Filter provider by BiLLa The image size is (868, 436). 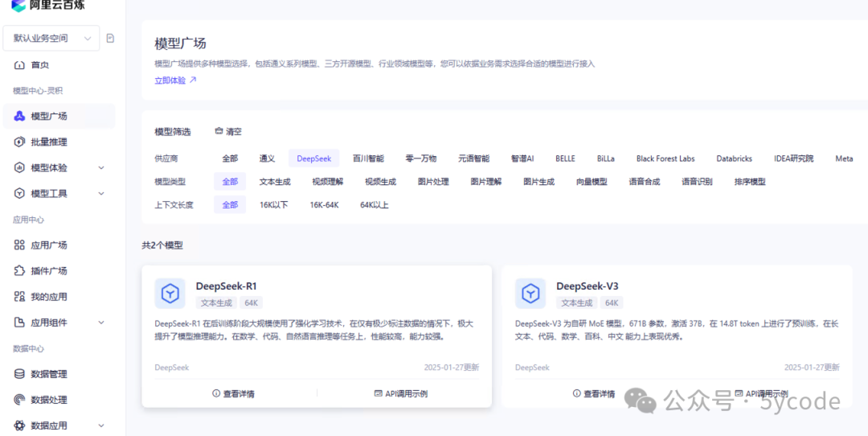click(x=606, y=158)
